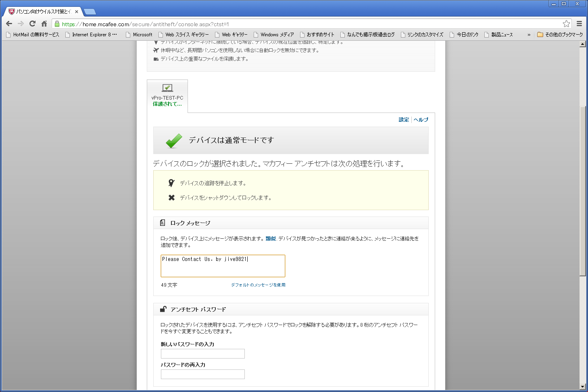Open the 類似 example link
The width and height of the screenshot is (588, 392).
point(271,239)
